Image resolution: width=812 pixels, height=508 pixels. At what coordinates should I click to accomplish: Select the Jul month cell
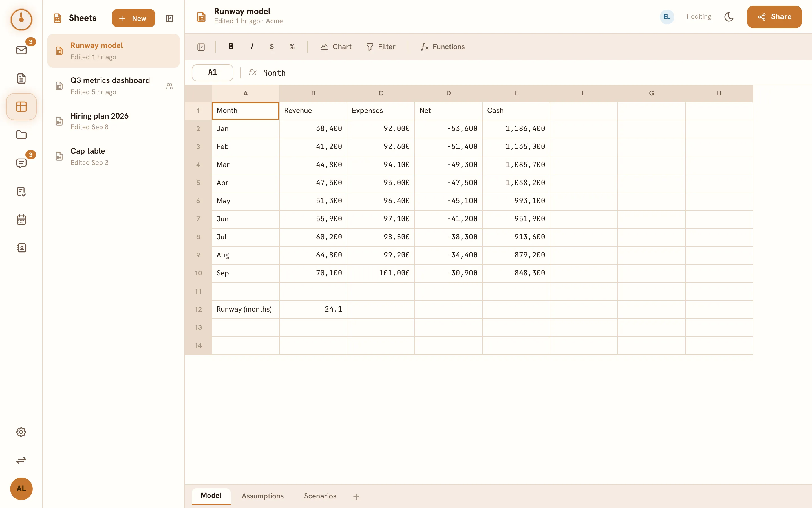click(x=245, y=237)
